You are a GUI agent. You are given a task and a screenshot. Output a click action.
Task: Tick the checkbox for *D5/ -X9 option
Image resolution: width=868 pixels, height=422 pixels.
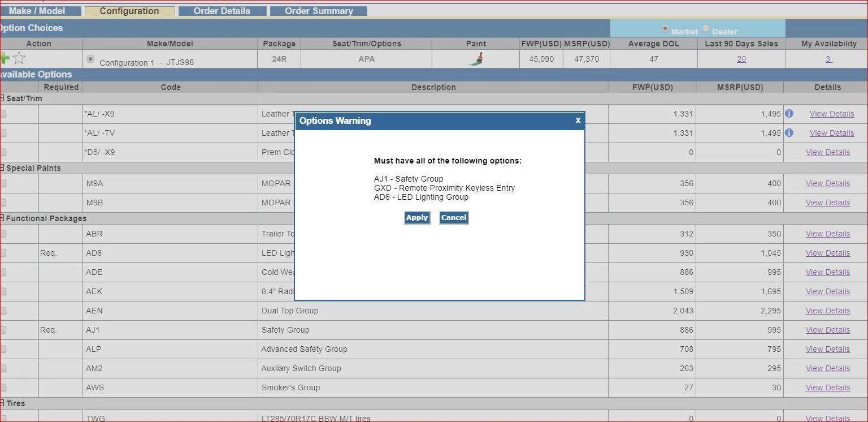coord(3,152)
